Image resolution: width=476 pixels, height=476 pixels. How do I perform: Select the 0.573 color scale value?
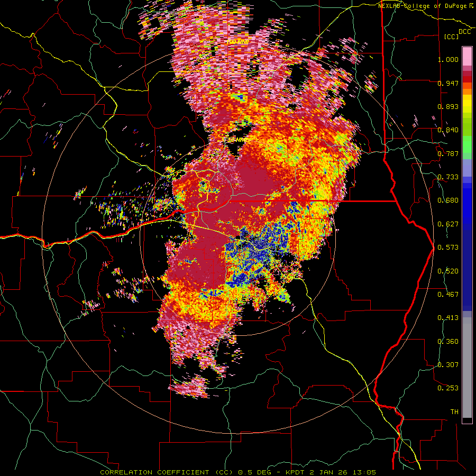click(448, 248)
